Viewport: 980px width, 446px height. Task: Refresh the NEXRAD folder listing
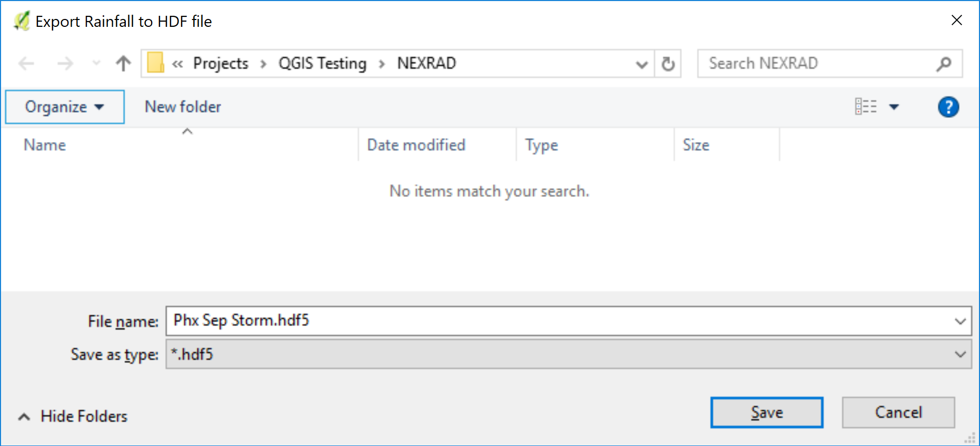668,64
